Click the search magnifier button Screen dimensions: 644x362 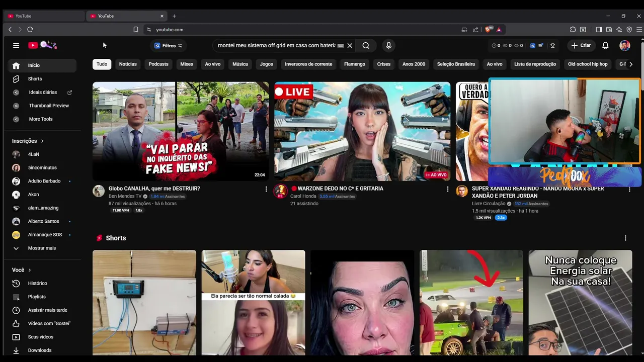[x=366, y=46]
